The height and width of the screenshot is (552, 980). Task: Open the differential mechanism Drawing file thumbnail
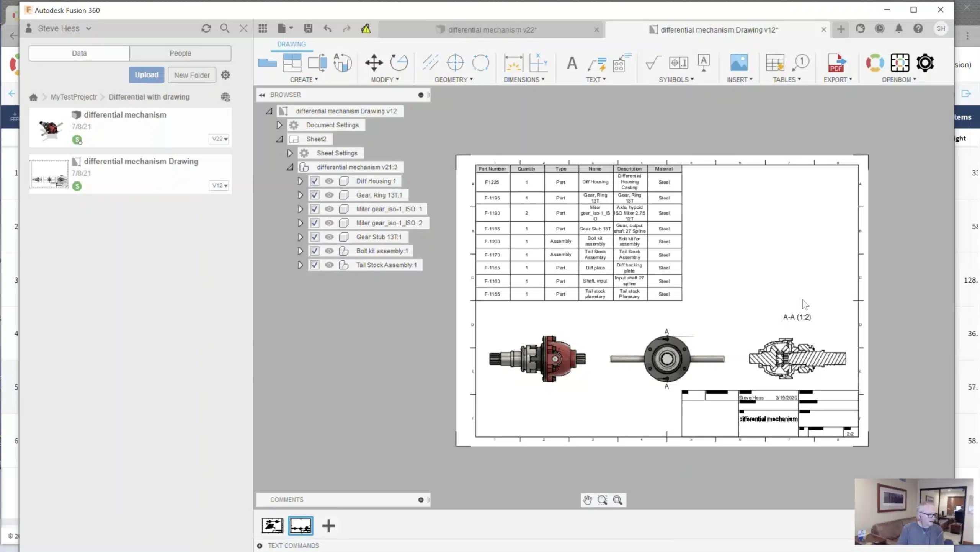coord(49,175)
